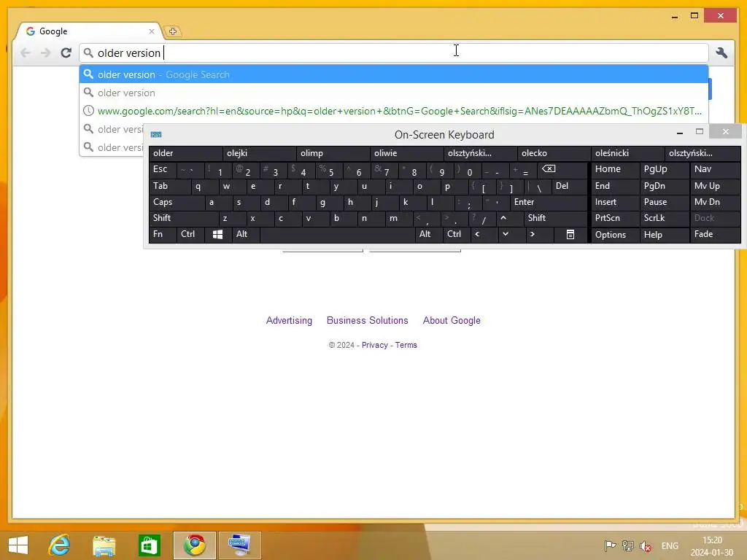The width and height of the screenshot is (747, 560).
Task: Toggle the Caps key on keyboard
Action: tap(177, 203)
